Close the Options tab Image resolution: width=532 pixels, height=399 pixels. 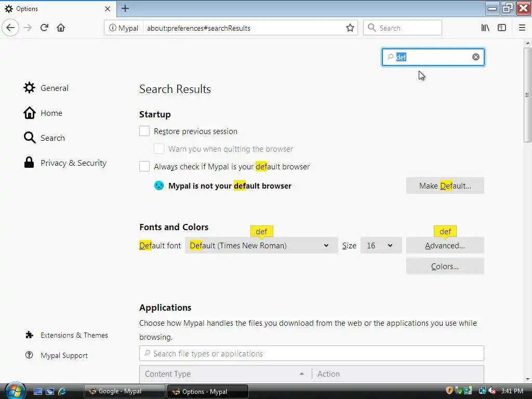coord(108,9)
